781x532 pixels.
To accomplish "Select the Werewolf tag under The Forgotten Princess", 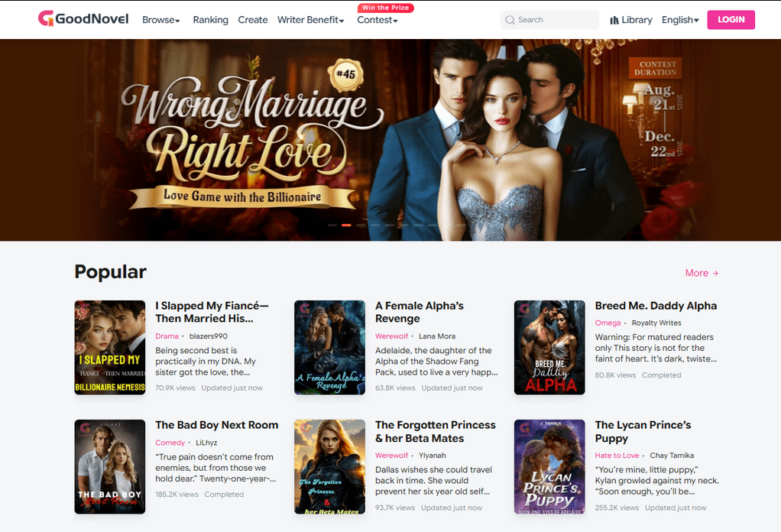I will (x=391, y=455).
